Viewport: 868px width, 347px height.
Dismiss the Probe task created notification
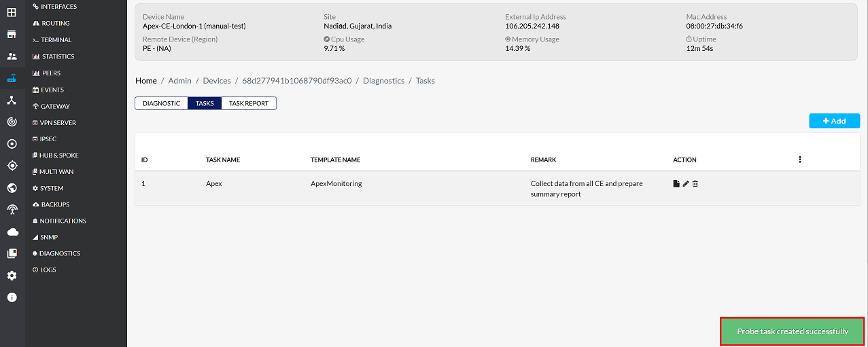(x=792, y=331)
